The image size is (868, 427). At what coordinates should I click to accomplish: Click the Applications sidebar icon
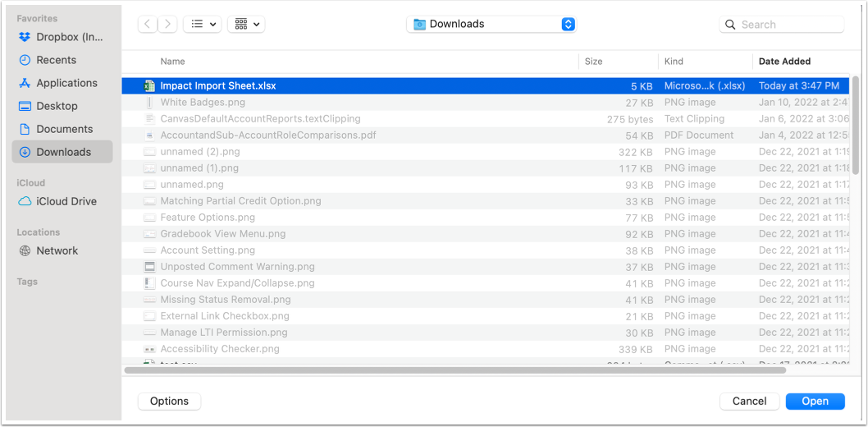[x=25, y=83]
